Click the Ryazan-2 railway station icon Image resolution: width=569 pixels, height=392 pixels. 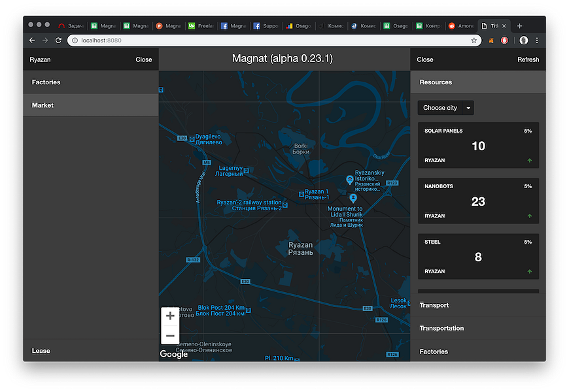(285, 205)
